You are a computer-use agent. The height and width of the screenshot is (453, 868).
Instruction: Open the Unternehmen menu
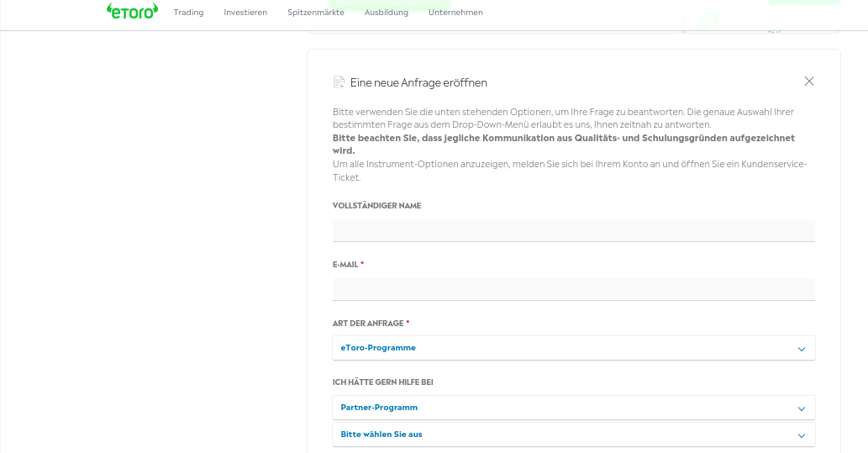455,12
